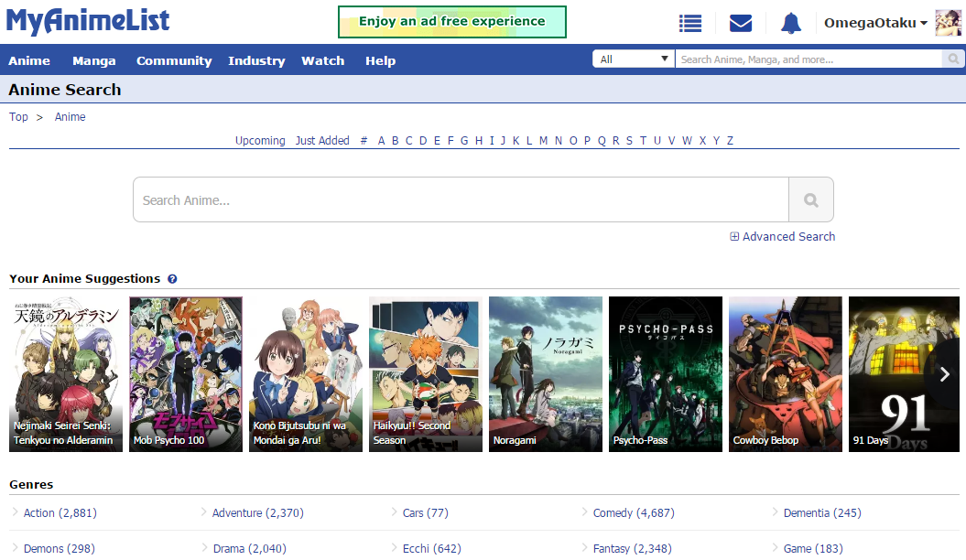The width and height of the screenshot is (966, 560).
Task: Open the All search category dropdown
Action: point(634,59)
